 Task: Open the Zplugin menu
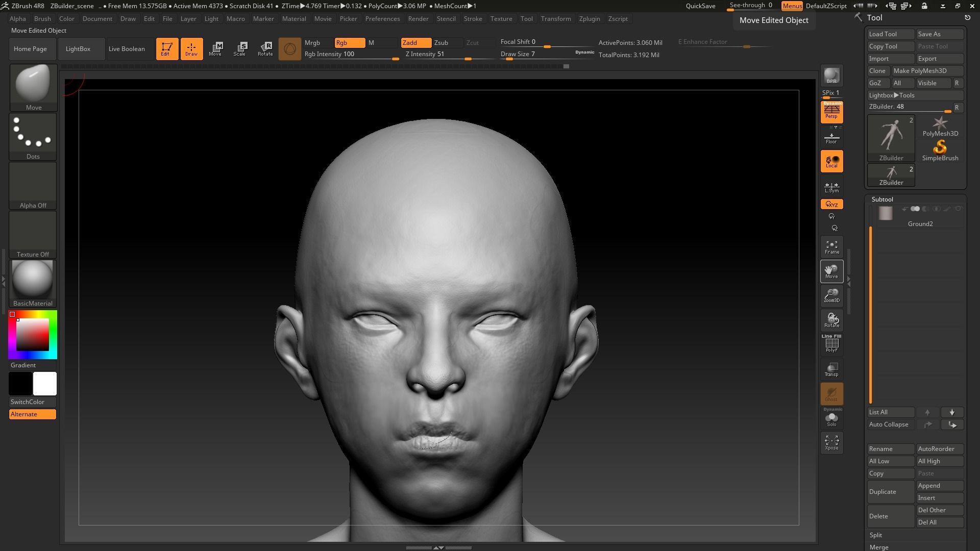590,19
